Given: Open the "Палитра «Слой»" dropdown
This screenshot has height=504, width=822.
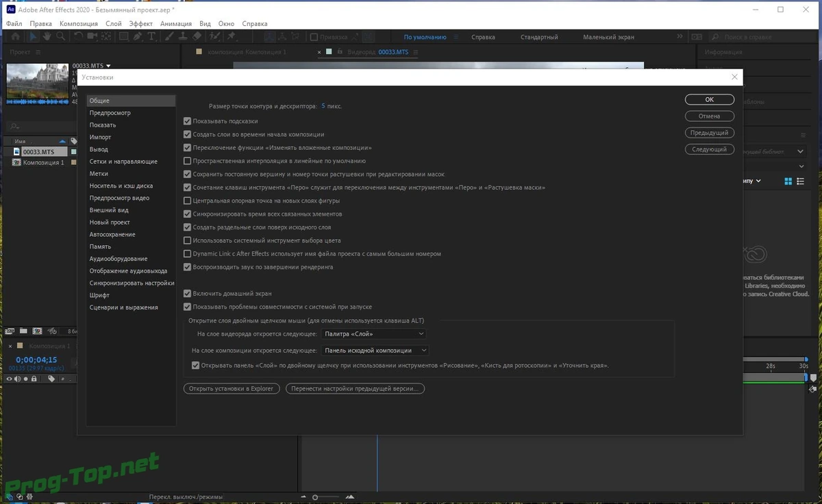Looking at the screenshot, I should pyautogui.click(x=374, y=334).
